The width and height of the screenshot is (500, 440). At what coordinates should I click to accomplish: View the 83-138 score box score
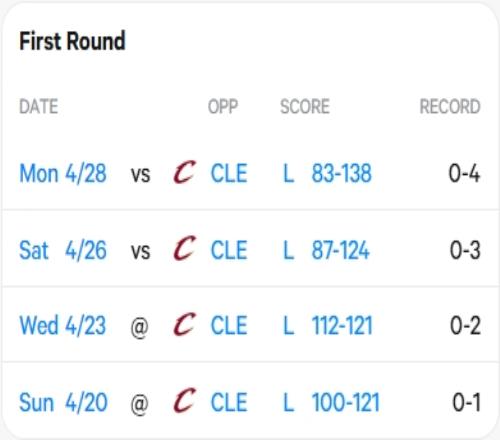point(341,173)
